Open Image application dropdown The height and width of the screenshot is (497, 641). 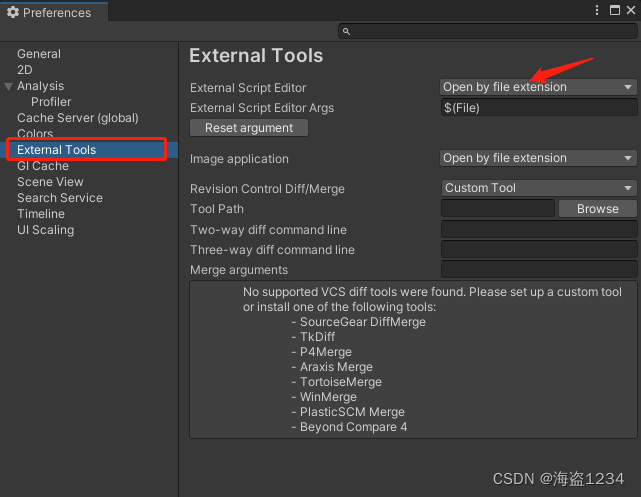click(x=538, y=158)
